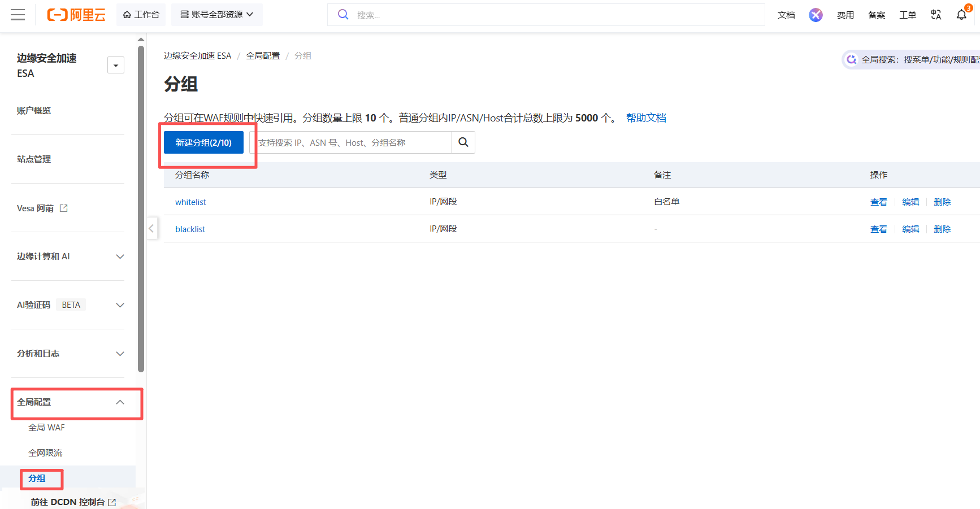Open 备案 in the top bar

[877, 15]
